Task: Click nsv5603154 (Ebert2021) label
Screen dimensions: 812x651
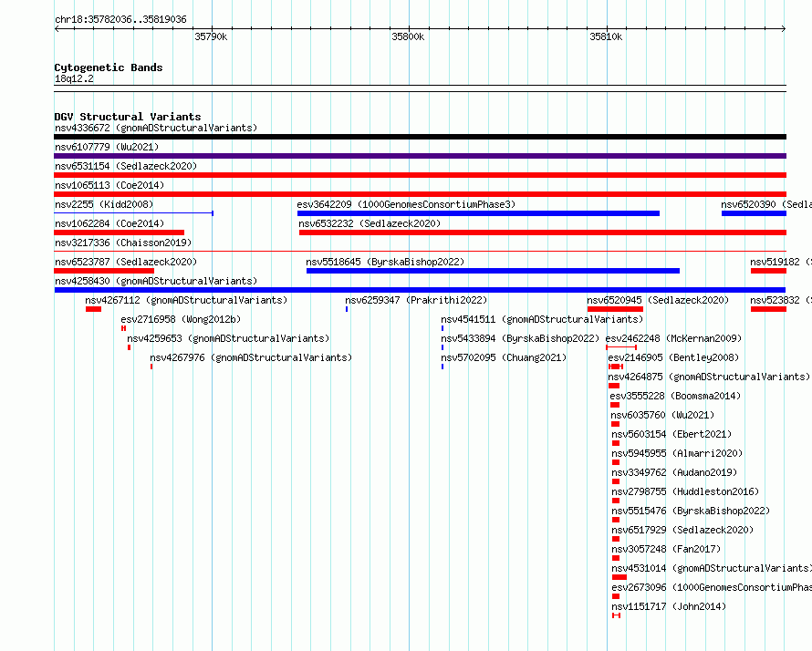Action: pyautogui.click(x=671, y=434)
